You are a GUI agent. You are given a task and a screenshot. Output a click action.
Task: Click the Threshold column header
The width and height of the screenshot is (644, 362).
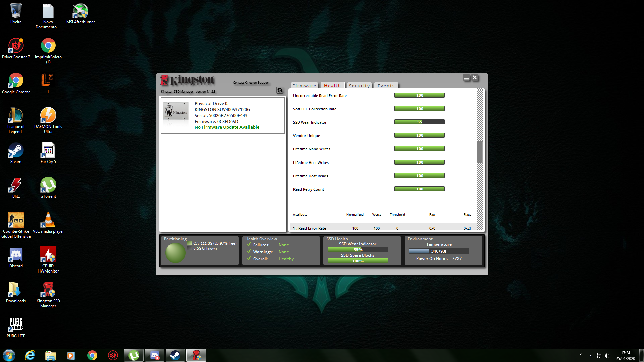pos(397,215)
